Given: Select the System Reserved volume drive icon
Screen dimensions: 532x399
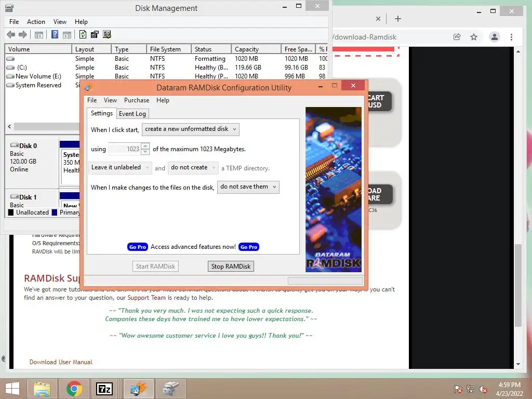Looking at the screenshot, I should [x=10, y=85].
